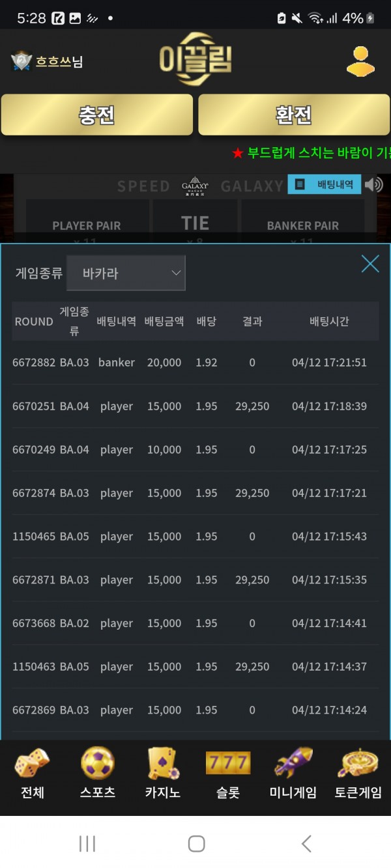Viewport: 391px width, 868px height.
Task: Select the 카지노 cards icon
Action: [x=162, y=773]
